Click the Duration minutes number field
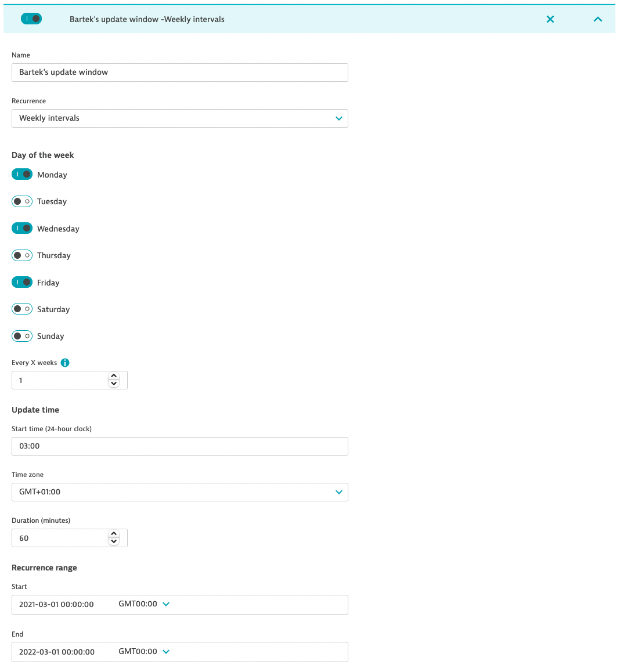 tap(70, 538)
